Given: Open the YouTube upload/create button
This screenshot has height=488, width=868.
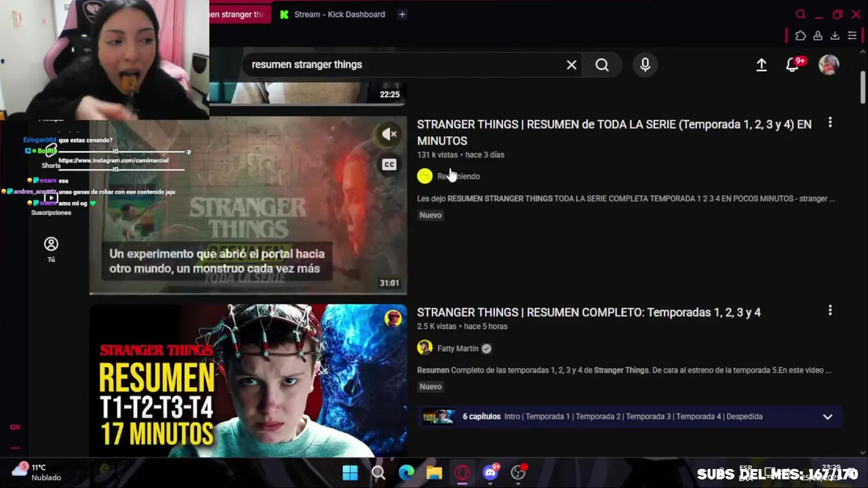Looking at the screenshot, I should coord(762,64).
